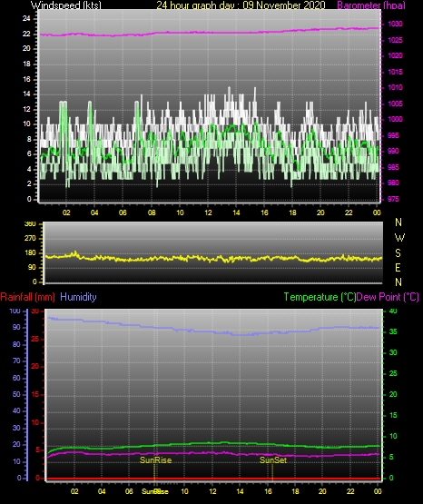The width and height of the screenshot is (423, 504).
Task: Click the 1030 barometer scale value
Action: coord(396,24)
